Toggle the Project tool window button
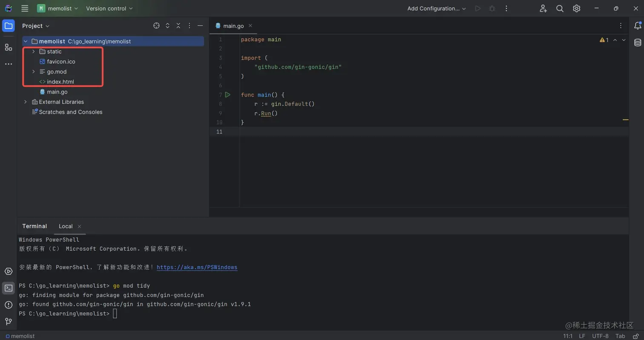This screenshot has width=644, height=340. click(9, 26)
